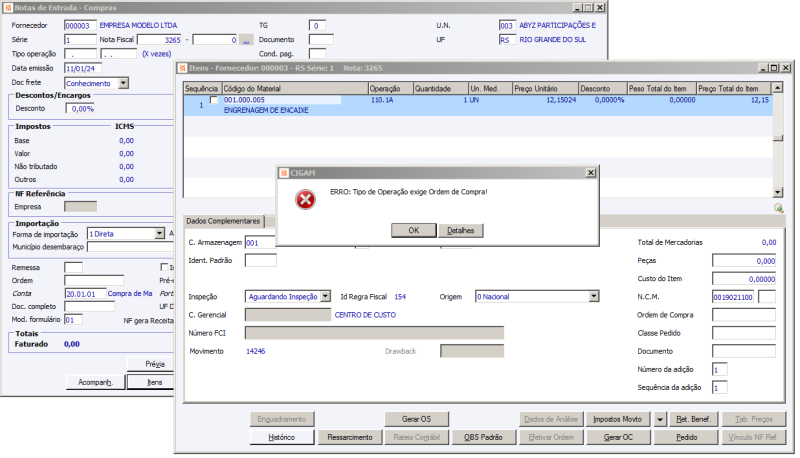Click the OBS Padrão button

point(483,437)
